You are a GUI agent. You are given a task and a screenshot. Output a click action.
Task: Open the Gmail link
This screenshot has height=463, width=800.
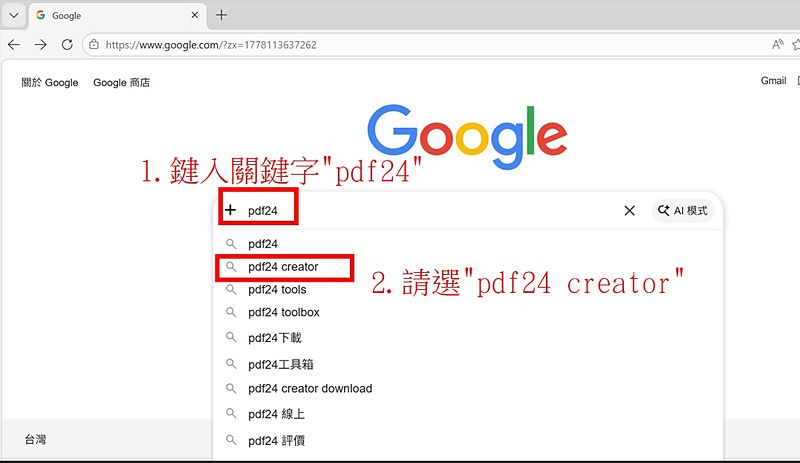click(773, 81)
